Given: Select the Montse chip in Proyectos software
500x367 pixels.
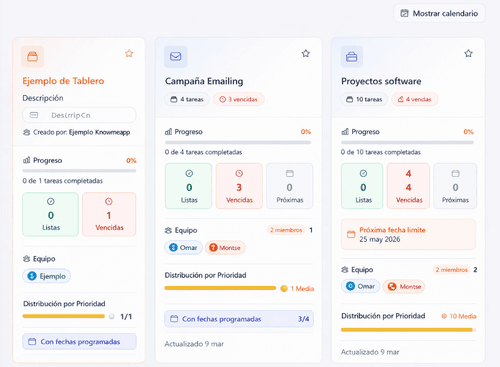Looking at the screenshot, I should click(404, 287).
